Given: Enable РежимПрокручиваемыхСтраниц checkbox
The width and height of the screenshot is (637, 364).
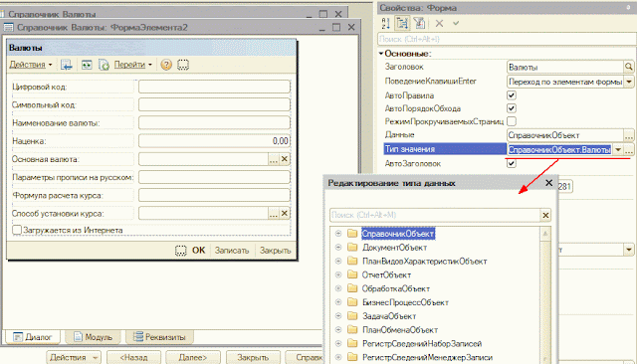Looking at the screenshot, I should (x=512, y=121).
